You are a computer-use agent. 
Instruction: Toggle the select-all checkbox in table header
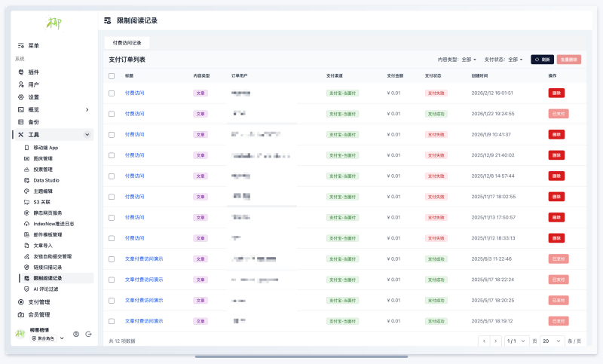click(x=112, y=76)
